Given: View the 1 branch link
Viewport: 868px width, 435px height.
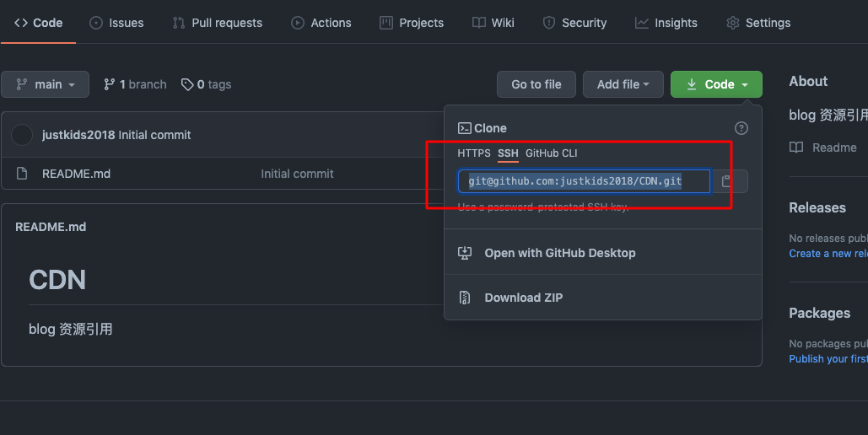Looking at the screenshot, I should (135, 84).
